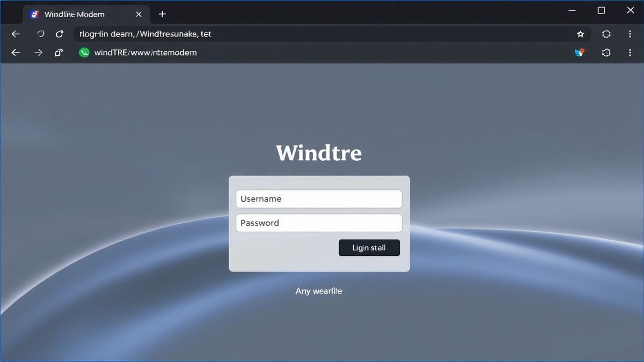644x362 pixels.
Task: Click the dark 'Ligin stell' login button
Action: point(369,248)
